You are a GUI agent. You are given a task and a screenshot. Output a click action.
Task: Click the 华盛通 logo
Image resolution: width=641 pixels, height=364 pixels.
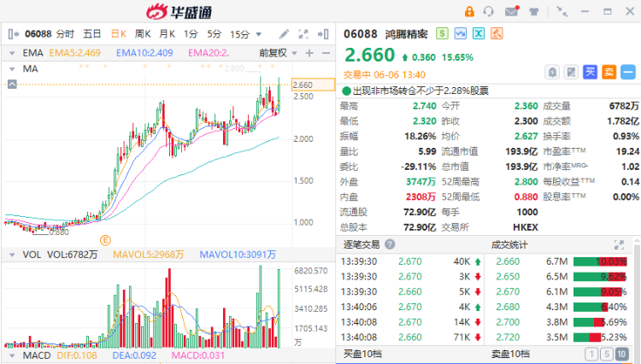pos(179,12)
